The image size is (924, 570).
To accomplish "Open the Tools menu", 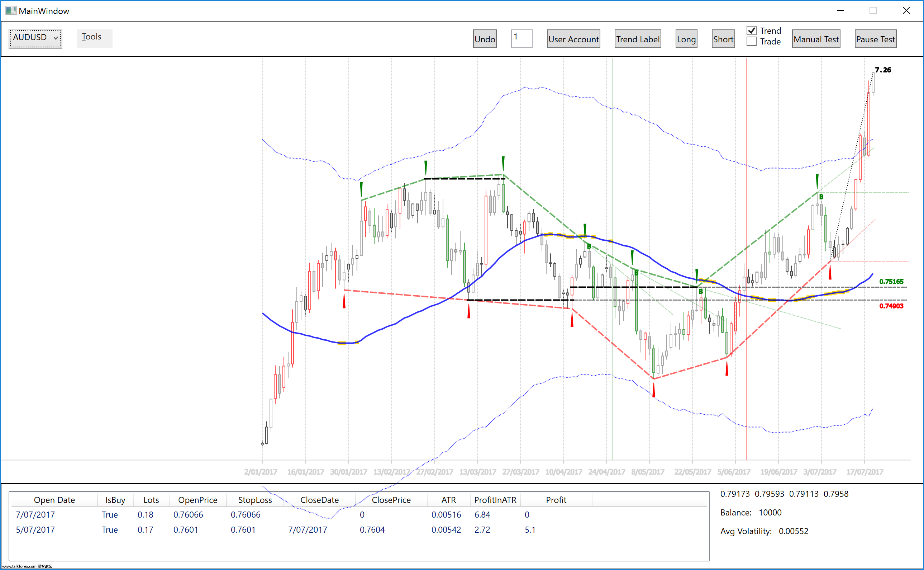I will point(94,38).
